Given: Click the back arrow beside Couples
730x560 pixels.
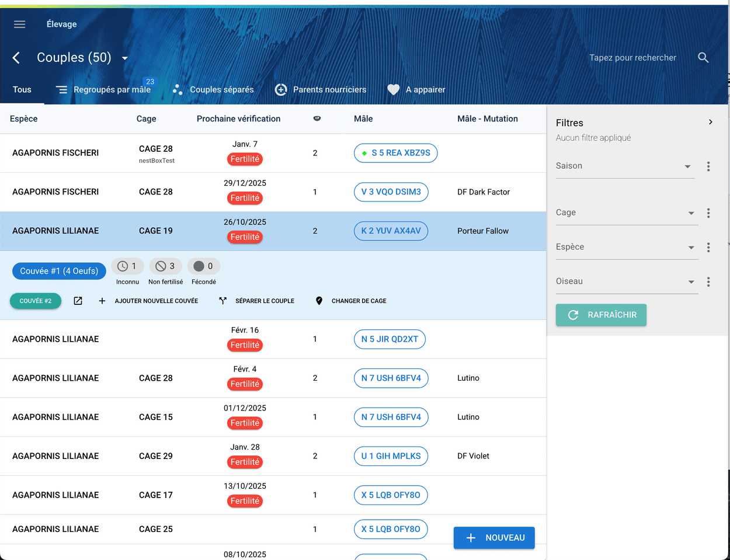Looking at the screenshot, I should [x=16, y=57].
